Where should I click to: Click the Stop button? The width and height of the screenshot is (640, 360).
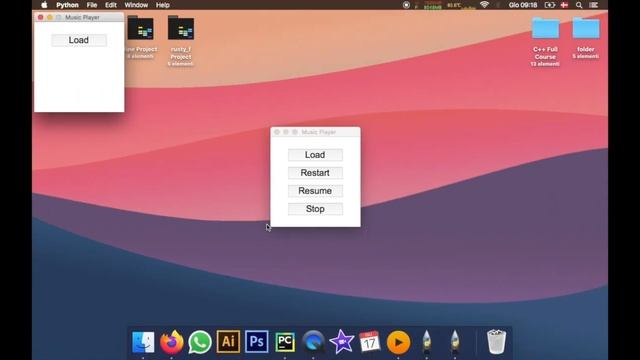pos(315,209)
